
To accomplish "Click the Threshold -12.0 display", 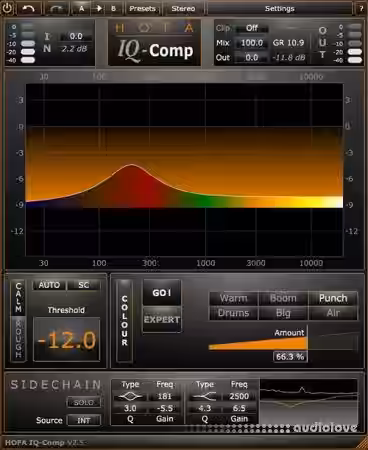I will [x=67, y=340].
